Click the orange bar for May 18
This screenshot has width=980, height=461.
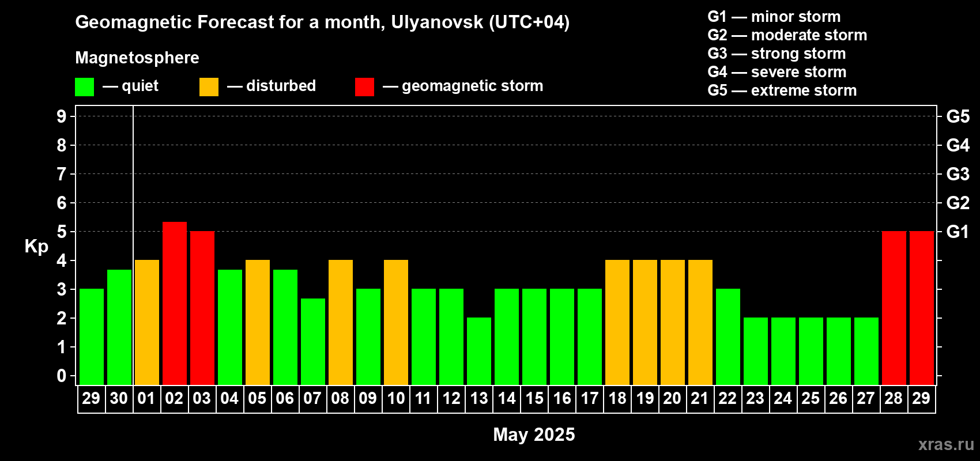pyautogui.click(x=617, y=323)
